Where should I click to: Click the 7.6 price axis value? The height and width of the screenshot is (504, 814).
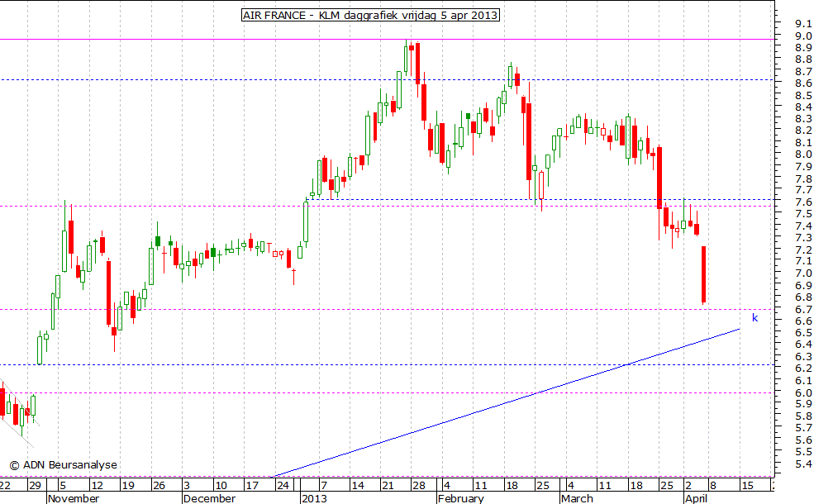(x=802, y=202)
